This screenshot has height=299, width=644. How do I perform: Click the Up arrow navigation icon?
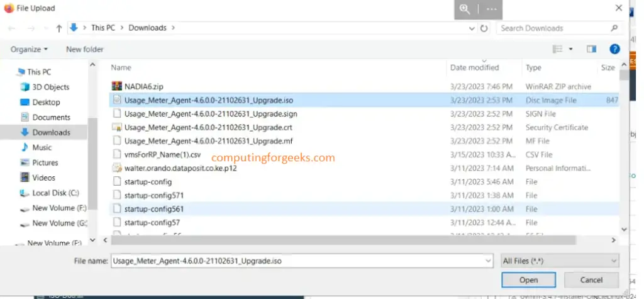coord(59,28)
